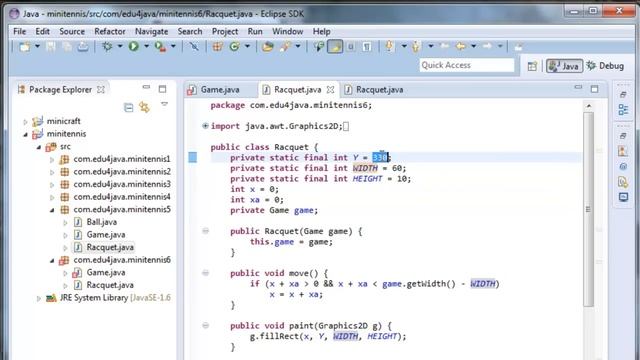This screenshot has width=640, height=360.
Task: Click the Open Perspective icon
Action: coord(532,66)
